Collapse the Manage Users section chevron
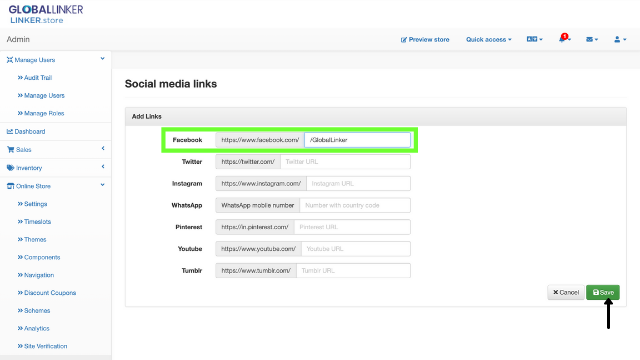 102,59
